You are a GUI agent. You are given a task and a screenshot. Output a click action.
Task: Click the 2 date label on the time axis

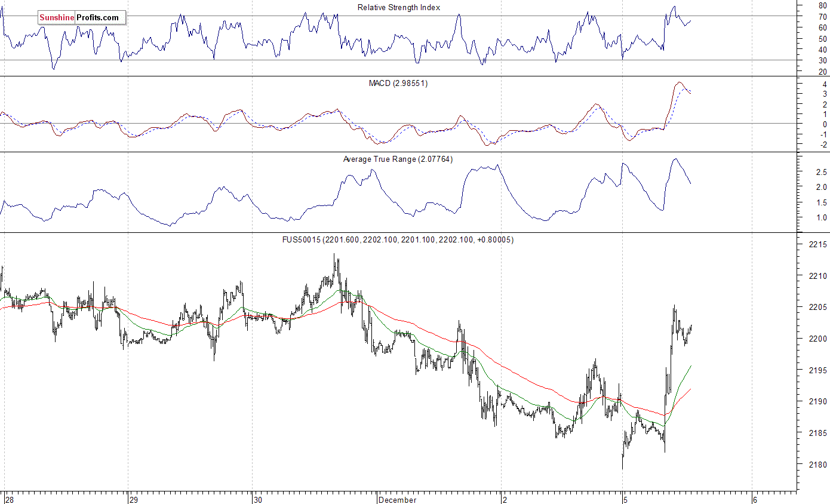504,500
